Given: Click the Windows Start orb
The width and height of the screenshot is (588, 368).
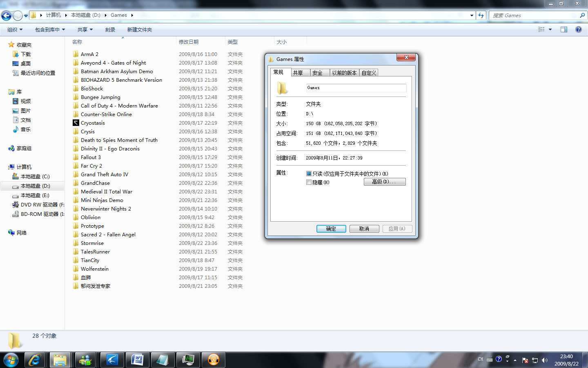Looking at the screenshot, I should pos(11,360).
